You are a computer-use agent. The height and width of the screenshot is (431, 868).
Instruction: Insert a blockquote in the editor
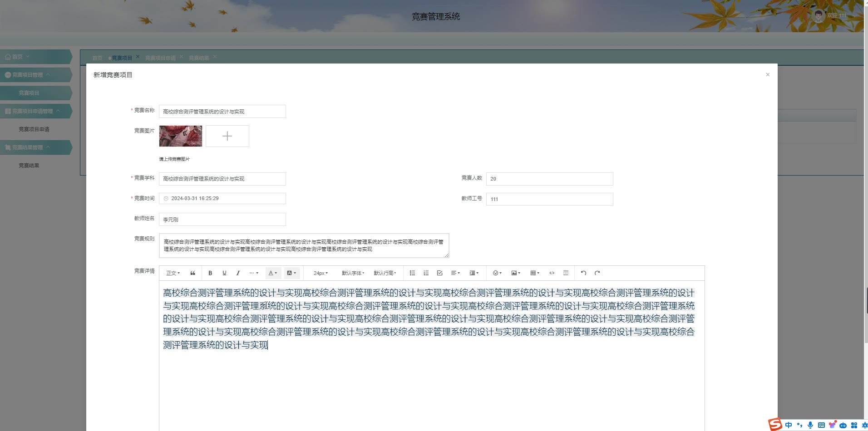tap(192, 273)
